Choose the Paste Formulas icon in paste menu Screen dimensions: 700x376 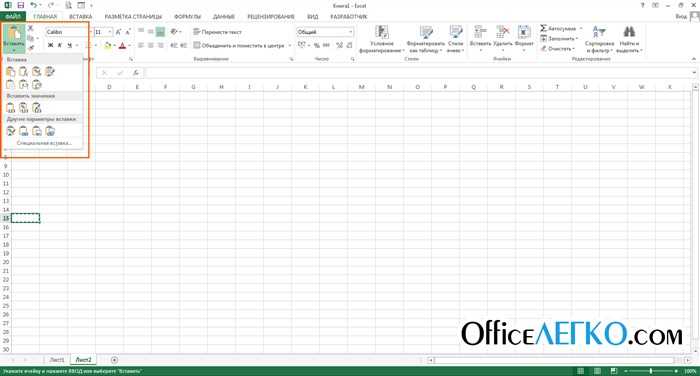[24, 71]
